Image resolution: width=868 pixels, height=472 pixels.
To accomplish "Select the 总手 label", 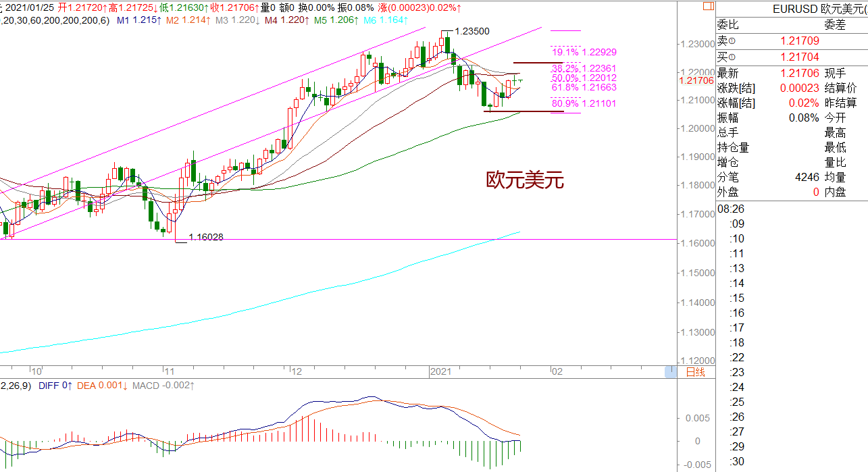I will tap(727, 132).
